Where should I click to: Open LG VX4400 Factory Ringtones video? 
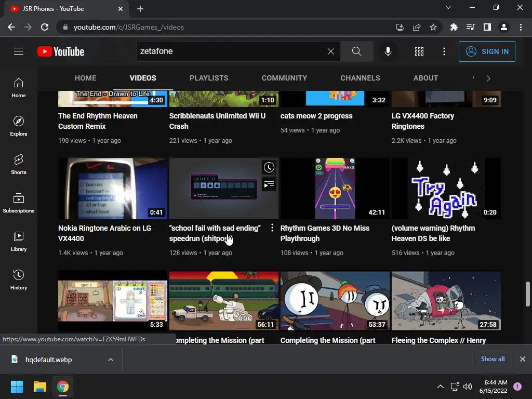(423, 121)
